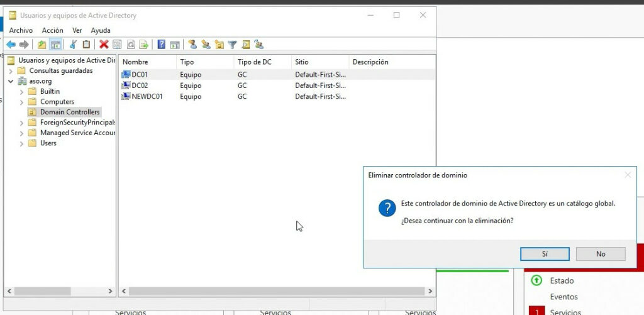Click the Cut scissors icon

pyautogui.click(x=73, y=45)
